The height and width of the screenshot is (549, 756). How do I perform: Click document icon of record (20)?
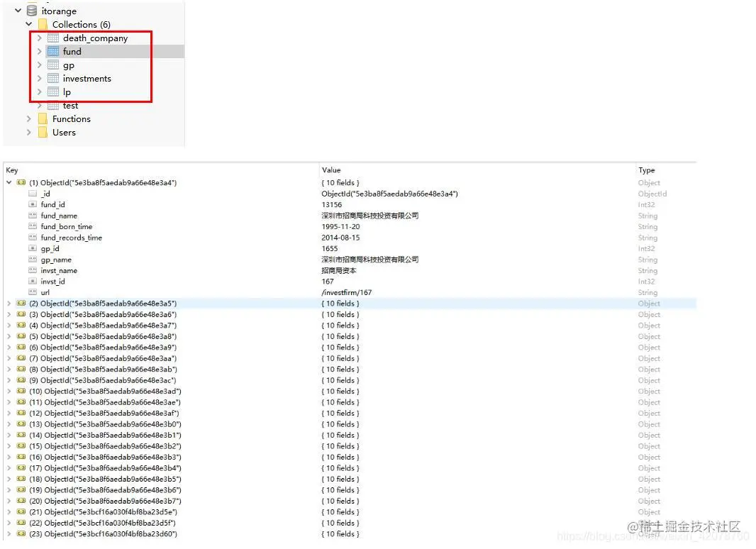(21, 501)
